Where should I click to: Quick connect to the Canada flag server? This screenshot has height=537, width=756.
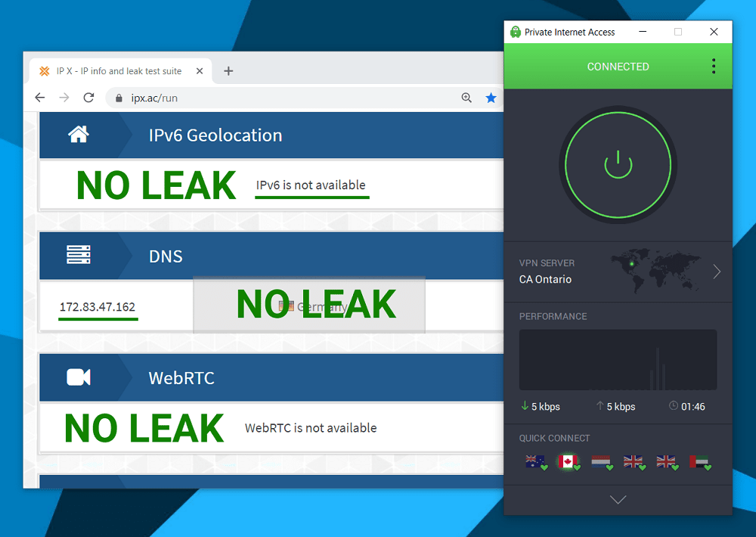(568, 461)
